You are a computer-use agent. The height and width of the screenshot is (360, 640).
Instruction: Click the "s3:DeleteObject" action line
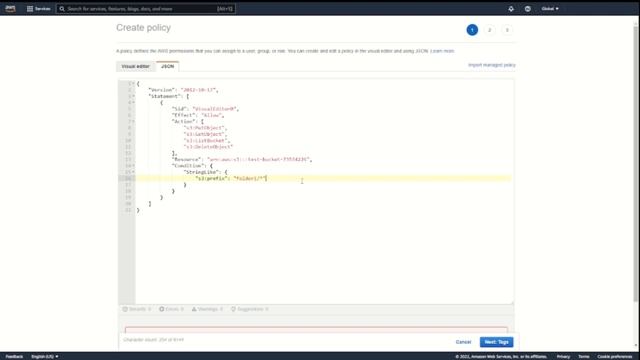(x=208, y=147)
